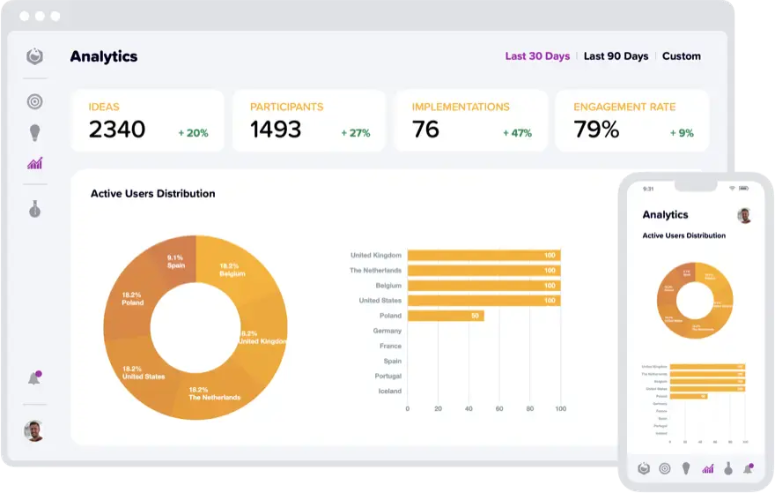Click the + 47% change on Implementations card

[x=517, y=133]
